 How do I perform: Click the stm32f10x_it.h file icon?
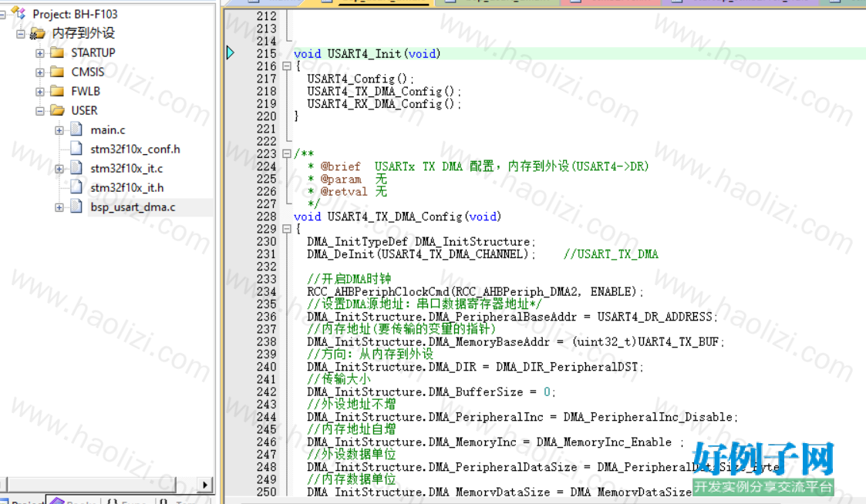77,188
